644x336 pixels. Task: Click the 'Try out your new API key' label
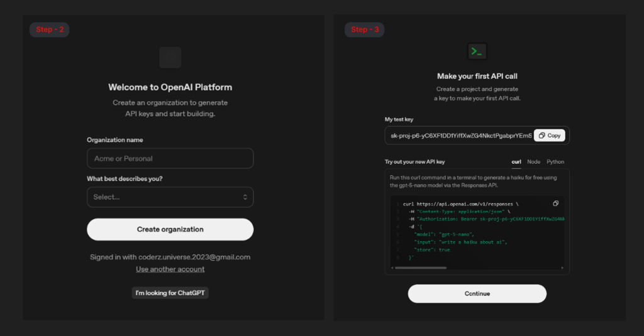[414, 161]
